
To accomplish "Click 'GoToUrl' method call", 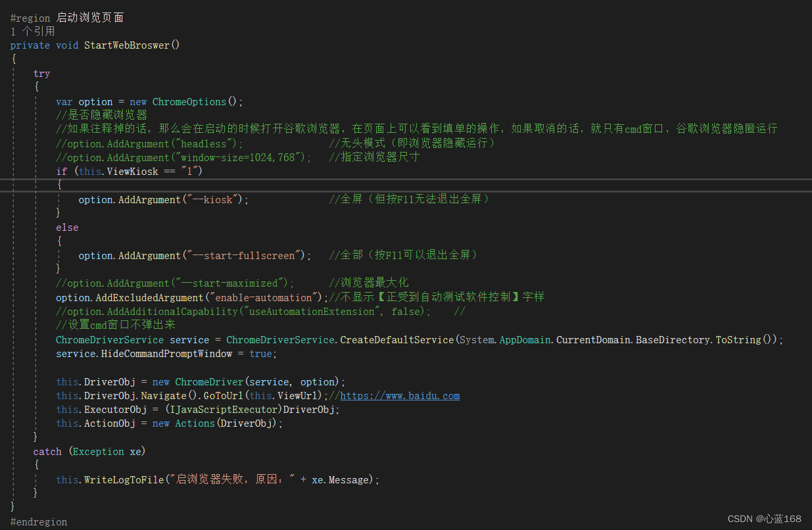I will pos(223,396).
